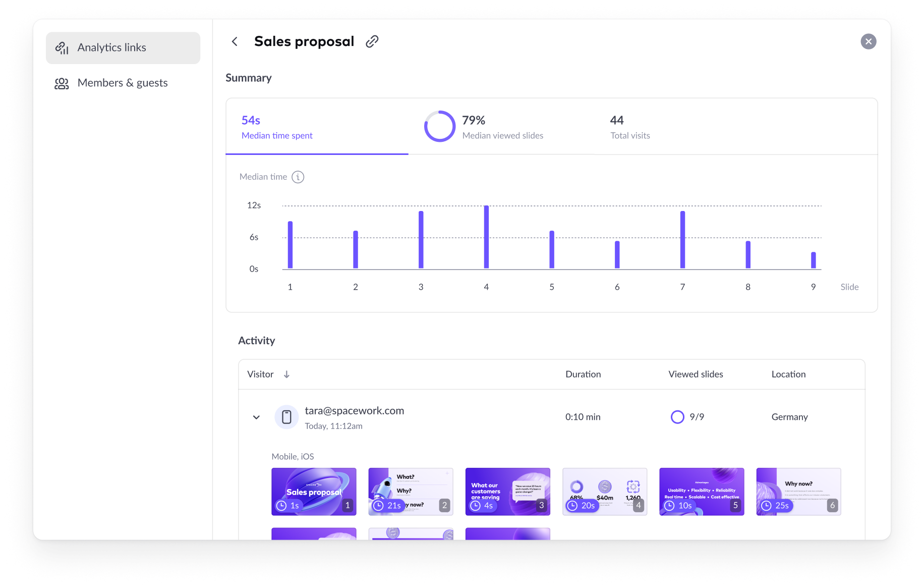The height and width of the screenshot is (587, 924).
Task: Click the Location column header
Action: tap(788, 375)
